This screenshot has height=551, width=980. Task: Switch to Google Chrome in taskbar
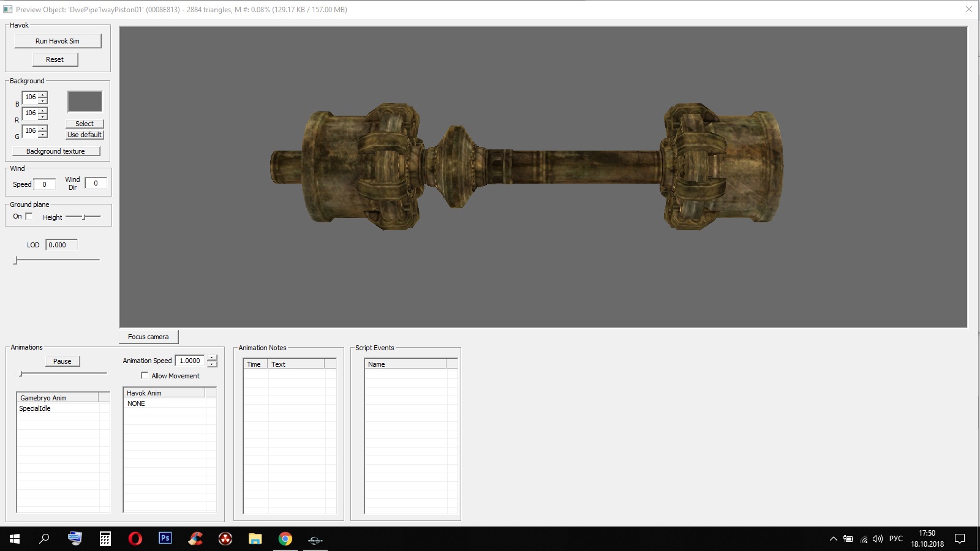coord(285,539)
